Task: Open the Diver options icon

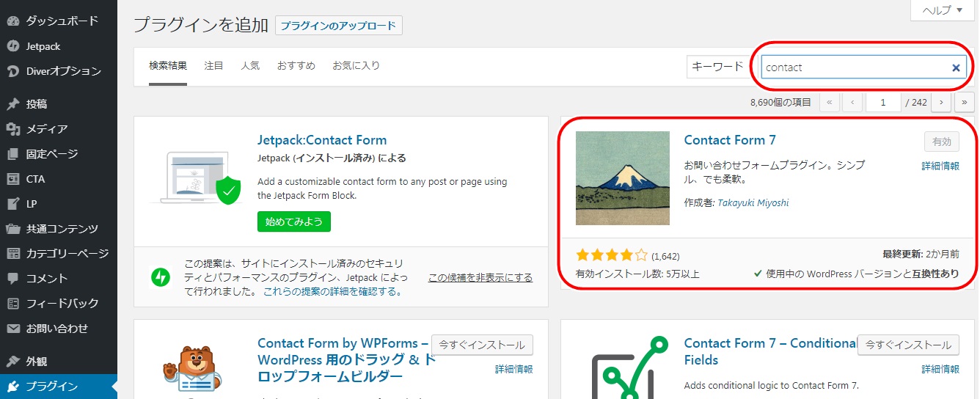Action: [x=12, y=71]
